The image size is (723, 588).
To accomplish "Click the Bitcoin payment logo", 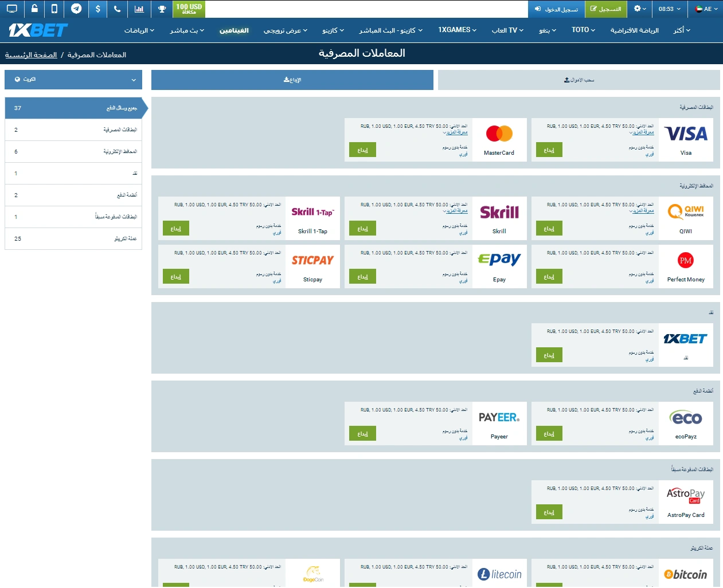I will 686,574.
